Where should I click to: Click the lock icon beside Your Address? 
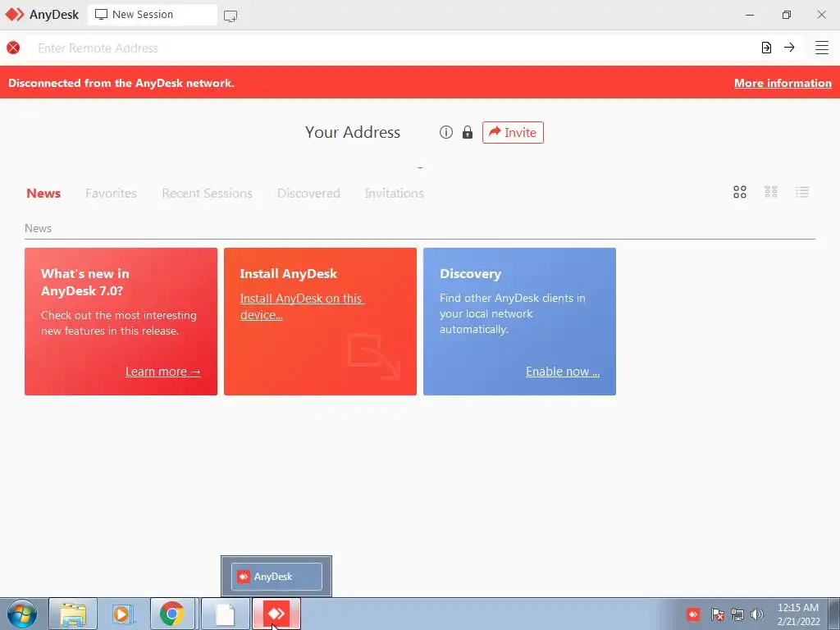click(468, 132)
